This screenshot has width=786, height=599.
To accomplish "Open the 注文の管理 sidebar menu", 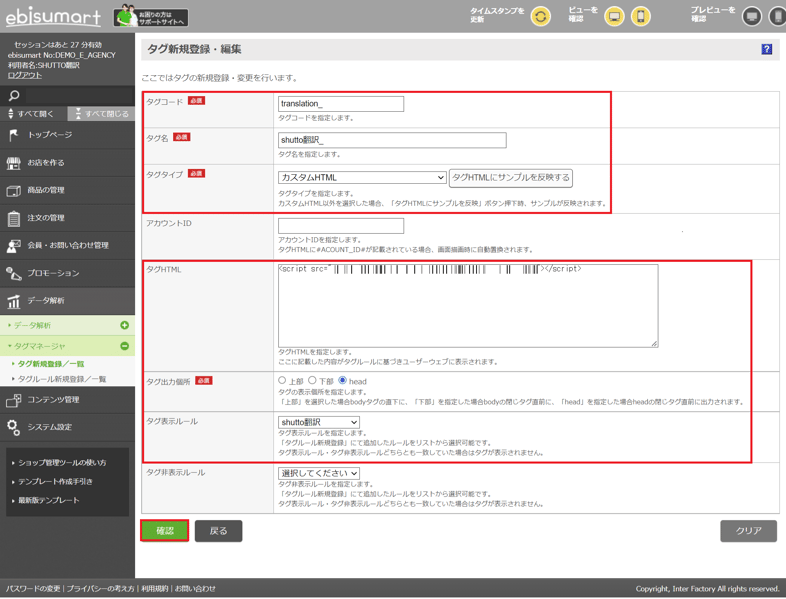I will click(67, 218).
